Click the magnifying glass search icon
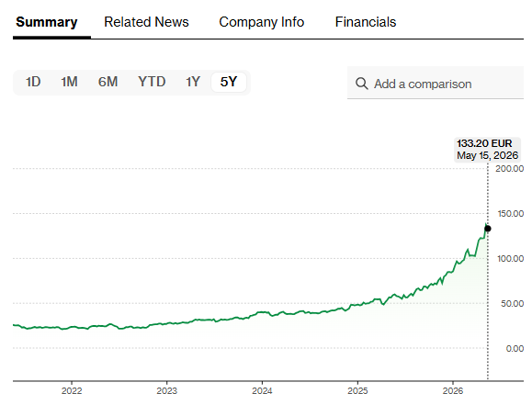The image size is (532, 416). pyautogui.click(x=362, y=84)
